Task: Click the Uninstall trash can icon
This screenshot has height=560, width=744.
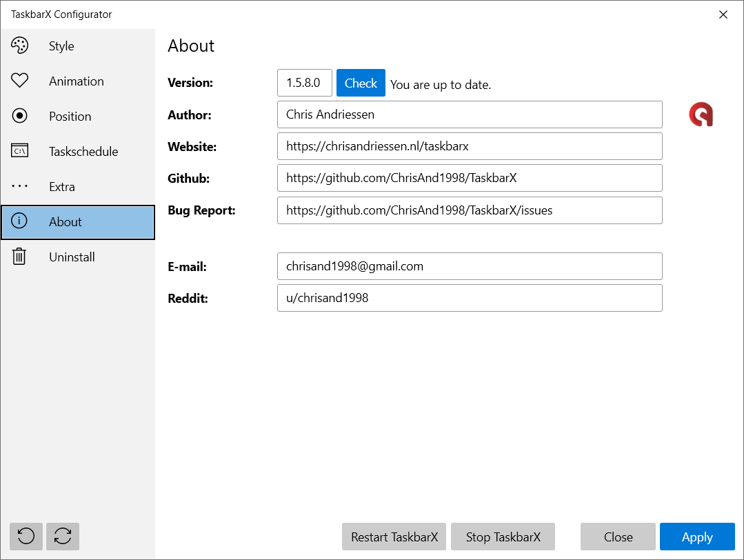Action: point(19,257)
